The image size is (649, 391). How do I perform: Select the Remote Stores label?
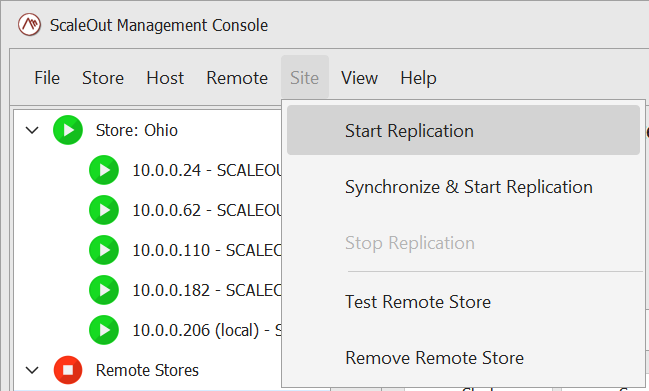pos(147,370)
